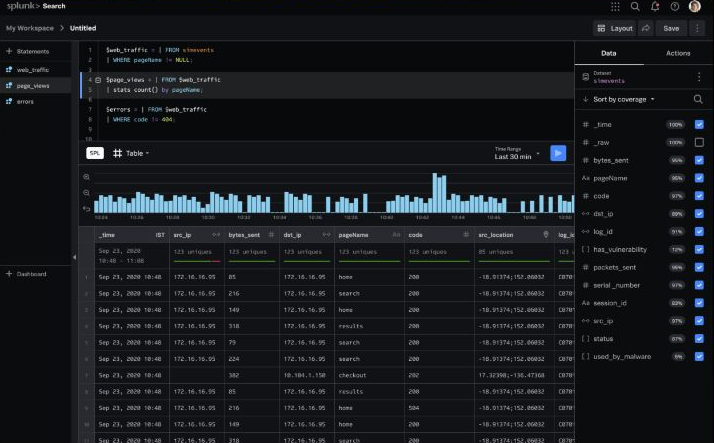
Task: Uncheck the _time field checkbox
Action: coord(699,124)
